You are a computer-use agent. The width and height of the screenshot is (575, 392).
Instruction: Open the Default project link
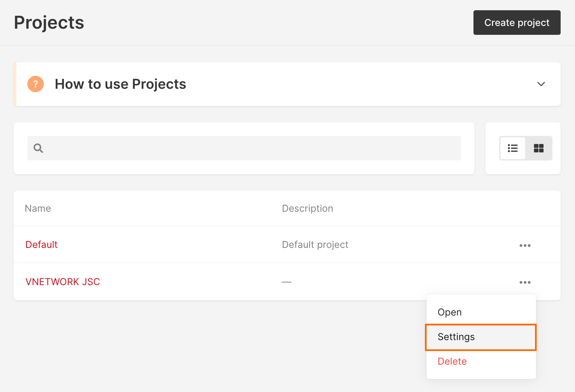pos(42,244)
